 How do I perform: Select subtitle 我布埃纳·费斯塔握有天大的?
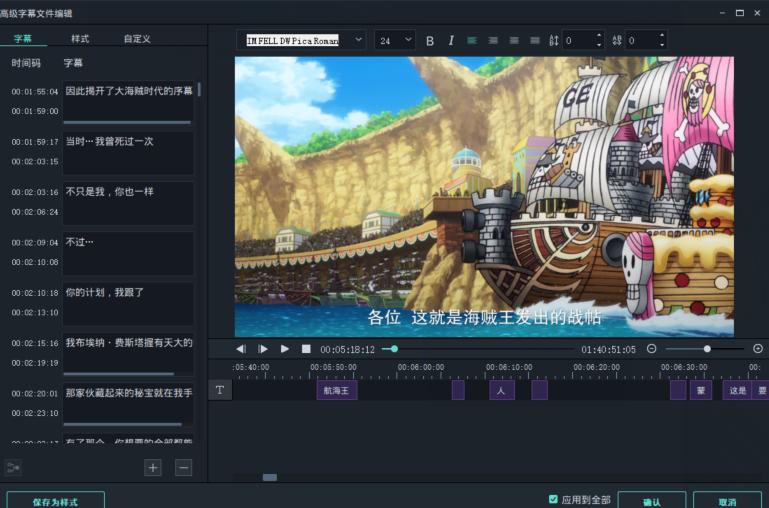click(x=128, y=354)
